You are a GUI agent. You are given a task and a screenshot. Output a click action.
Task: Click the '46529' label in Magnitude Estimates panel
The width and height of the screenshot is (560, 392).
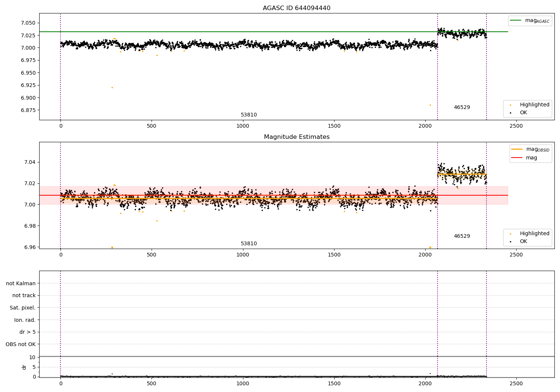point(462,236)
